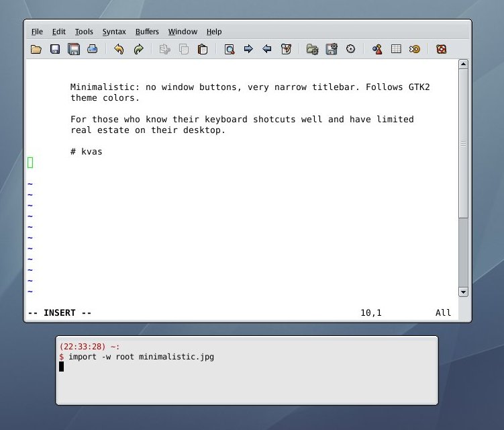Open the Syntax menu
Viewport: 504px width, 430px height.
point(114,32)
